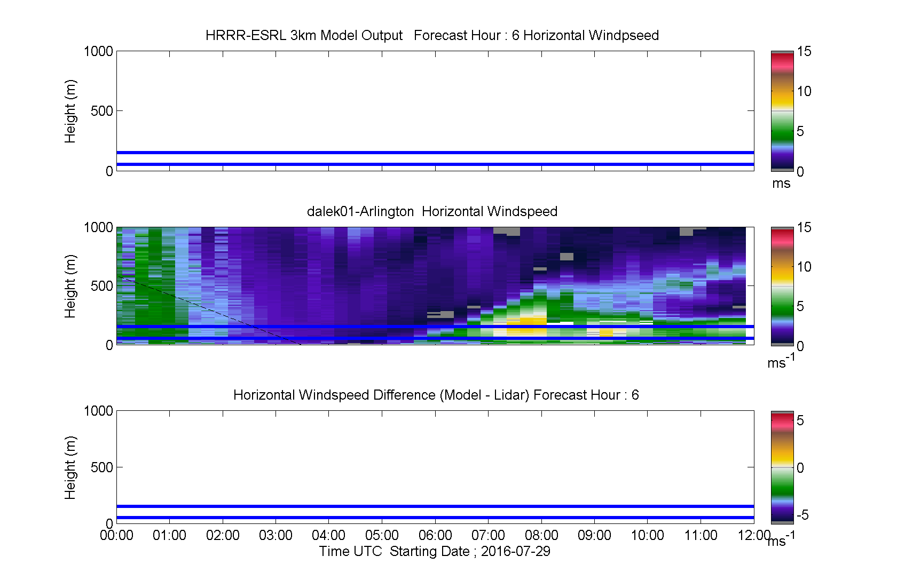
Task: Click the -5 label on the difference colorbar
Action: pyautogui.click(x=802, y=515)
